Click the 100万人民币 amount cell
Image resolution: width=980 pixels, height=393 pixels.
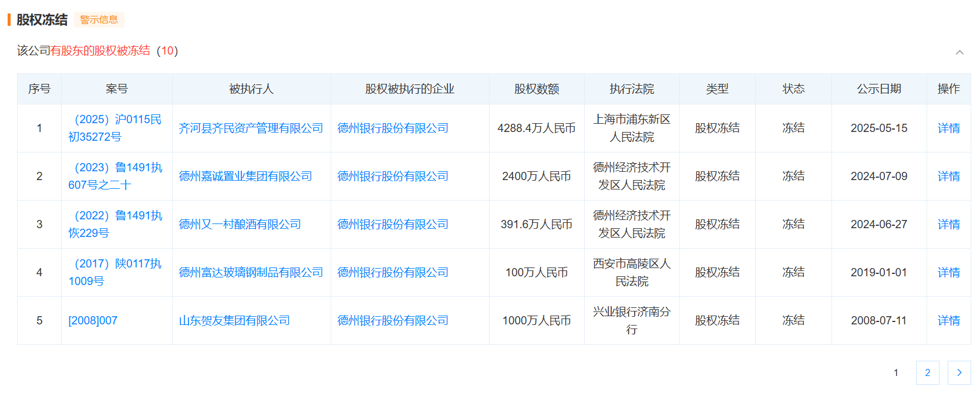(537, 272)
